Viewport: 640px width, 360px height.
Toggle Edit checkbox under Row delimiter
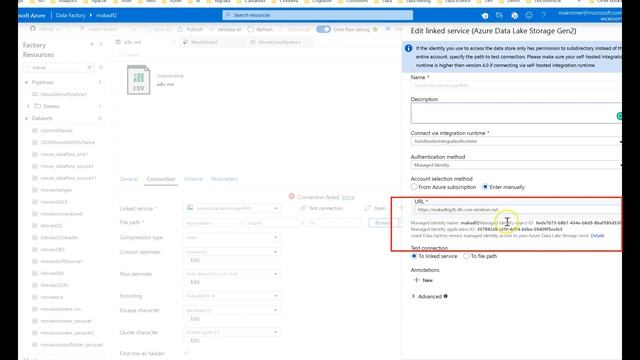click(x=187, y=282)
